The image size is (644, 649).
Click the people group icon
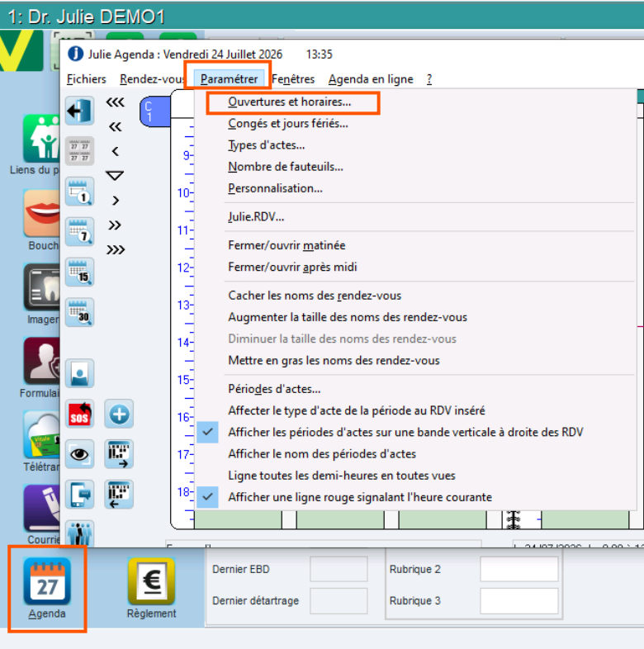click(79, 533)
